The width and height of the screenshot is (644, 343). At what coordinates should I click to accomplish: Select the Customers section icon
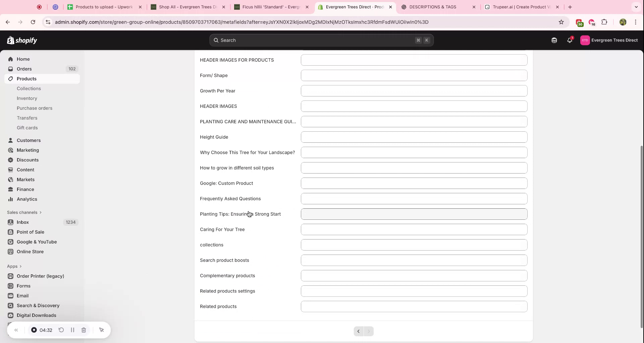10,140
